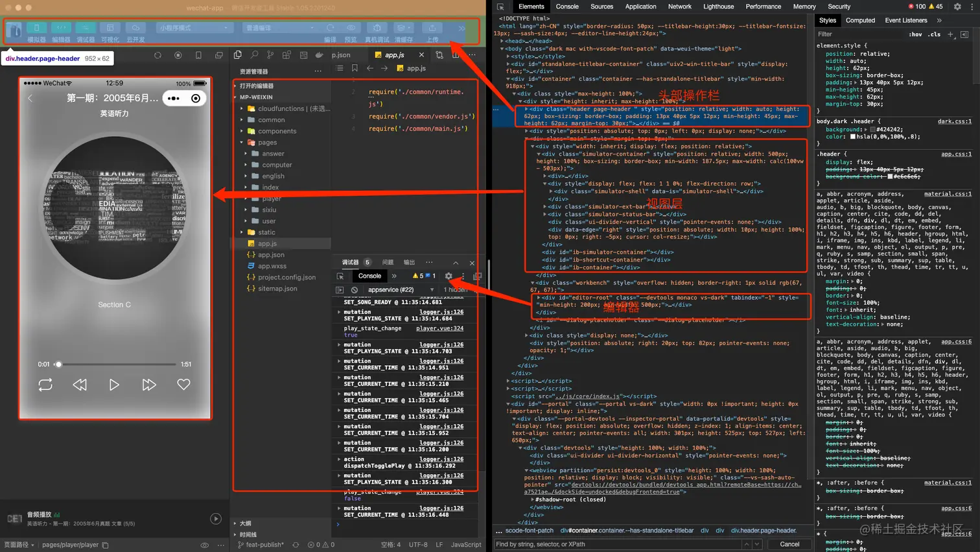Click the bookmark icon in breadcrumb bar
Viewport: 980px width, 552px height.
(355, 68)
